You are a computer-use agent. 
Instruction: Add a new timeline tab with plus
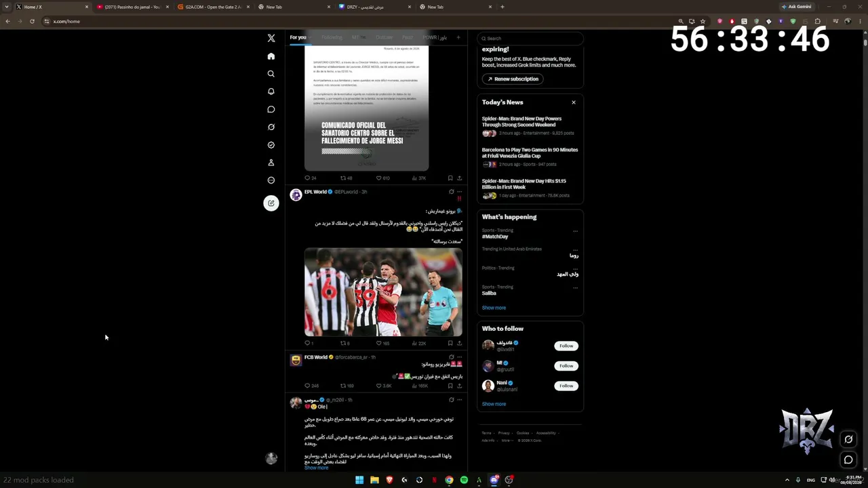click(x=458, y=37)
